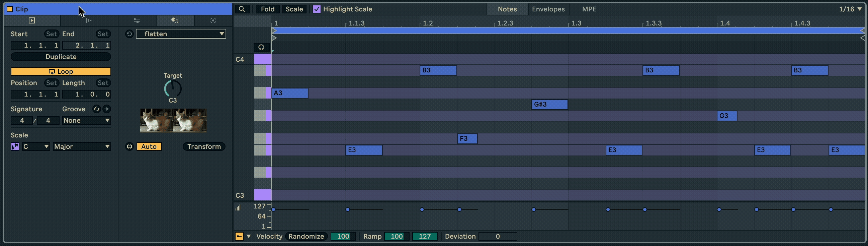The height and width of the screenshot is (246, 868).
Task: Disable the Auto transform toggle
Action: tap(149, 146)
